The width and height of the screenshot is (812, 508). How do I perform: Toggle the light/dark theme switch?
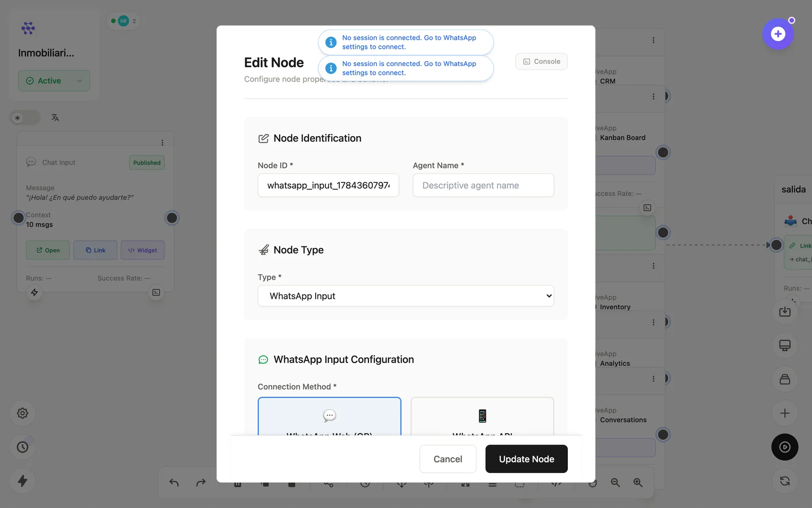point(25,118)
